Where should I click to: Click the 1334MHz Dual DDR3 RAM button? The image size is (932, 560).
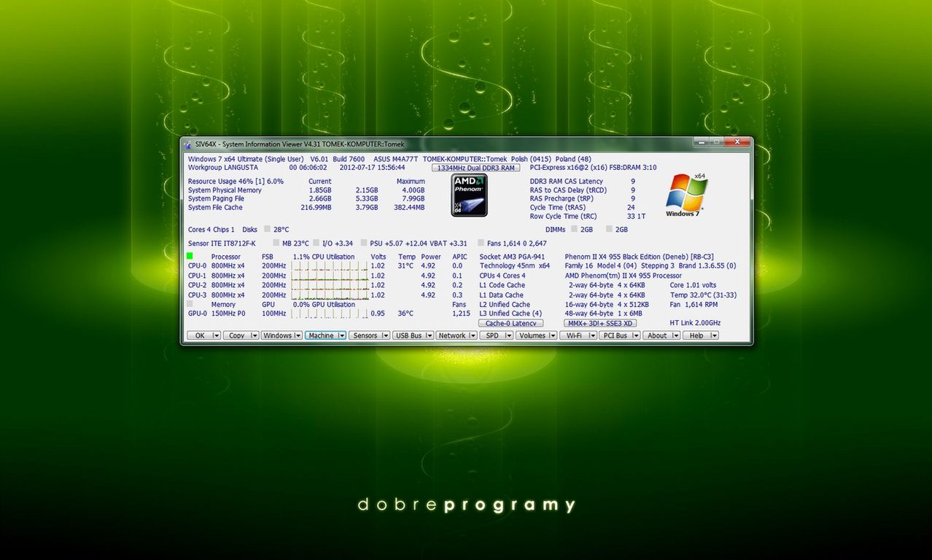(475, 168)
